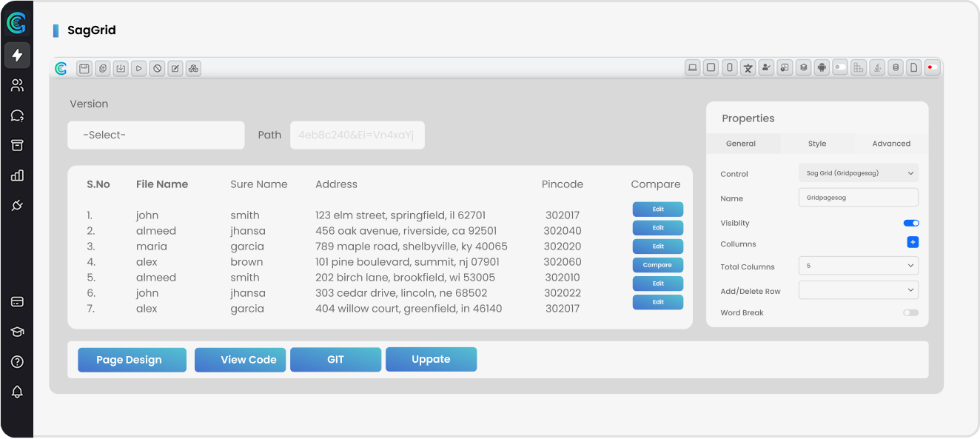Click the Download icon in the top toolbar
The height and width of the screenshot is (439, 980).
(120, 68)
